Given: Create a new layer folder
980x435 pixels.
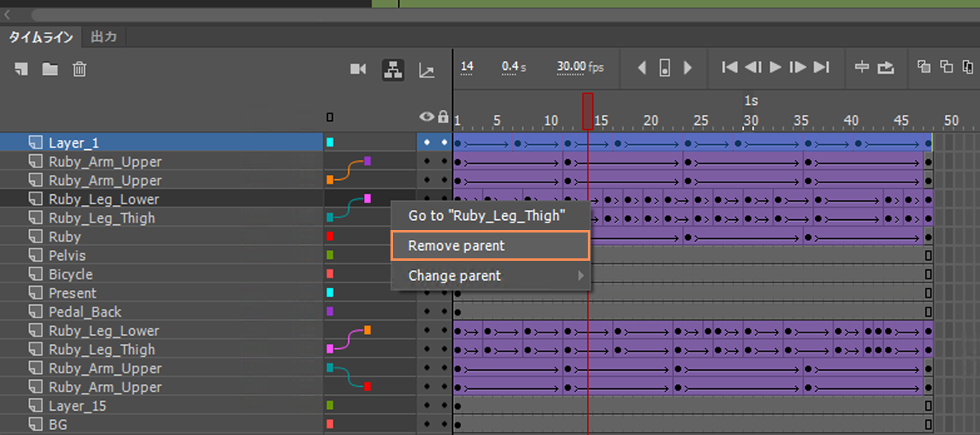Looking at the screenshot, I should point(50,69).
